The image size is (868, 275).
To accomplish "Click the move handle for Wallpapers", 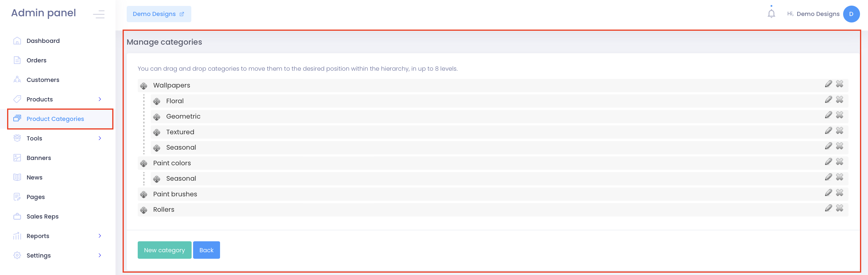I will 144,86.
